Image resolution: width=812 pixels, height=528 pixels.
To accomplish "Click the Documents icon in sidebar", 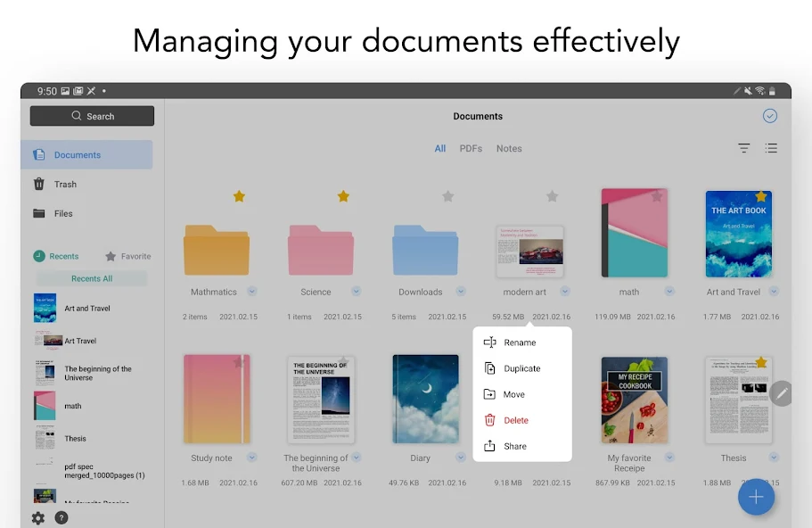I will point(39,154).
